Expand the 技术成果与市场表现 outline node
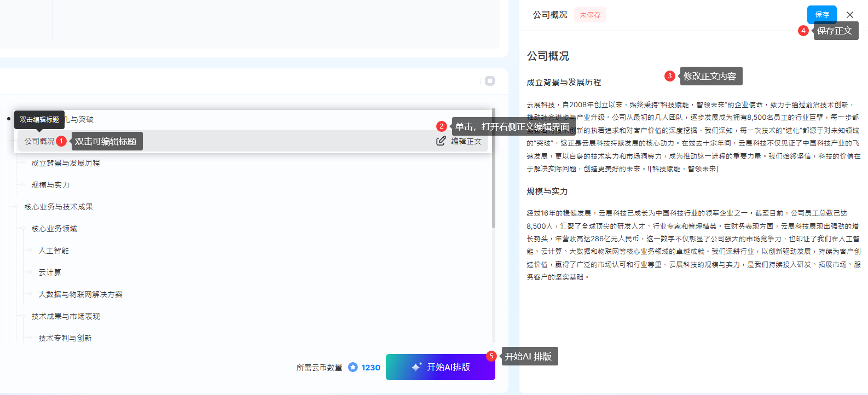This screenshot has width=868, height=395. point(66,316)
